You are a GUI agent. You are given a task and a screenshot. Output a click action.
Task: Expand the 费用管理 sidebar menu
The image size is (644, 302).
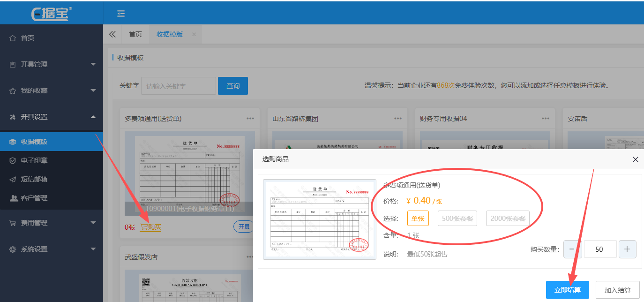(x=52, y=223)
